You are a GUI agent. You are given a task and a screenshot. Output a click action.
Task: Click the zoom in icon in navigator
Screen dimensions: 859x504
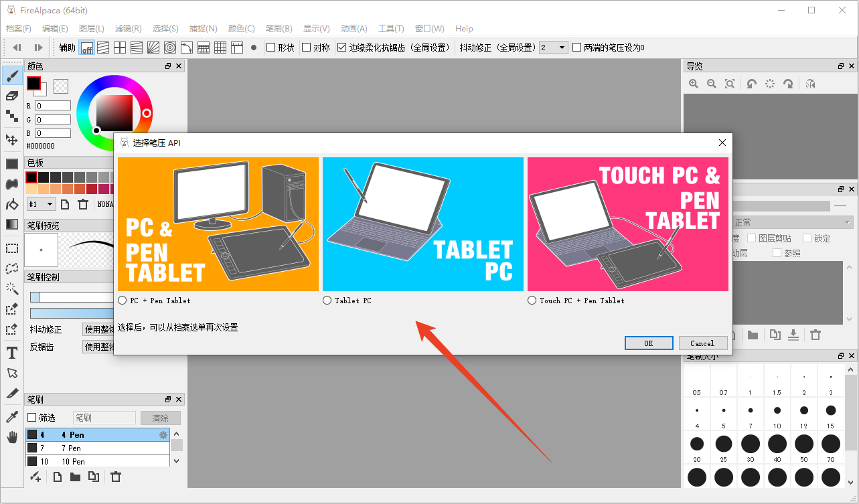(x=694, y=84)
